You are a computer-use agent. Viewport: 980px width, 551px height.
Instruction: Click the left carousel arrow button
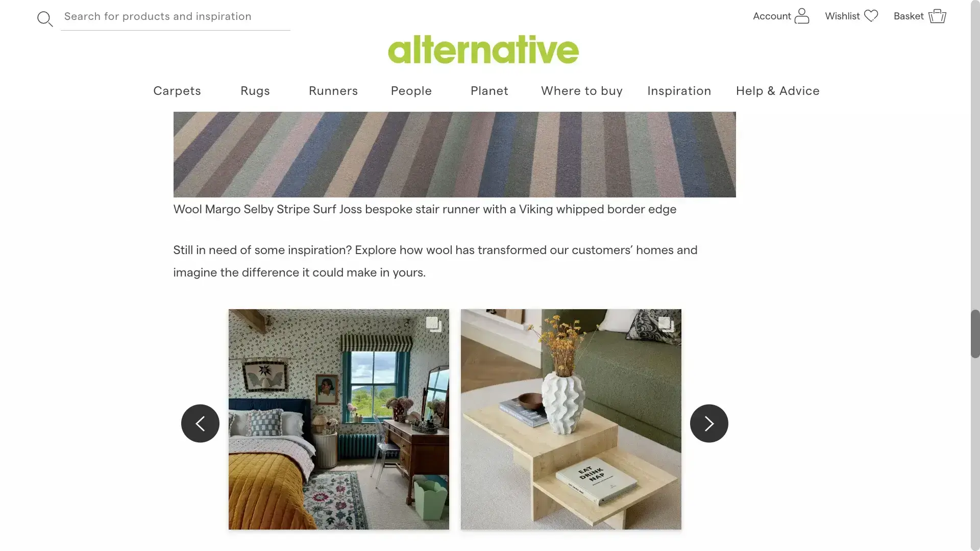[x=200, y=423]
